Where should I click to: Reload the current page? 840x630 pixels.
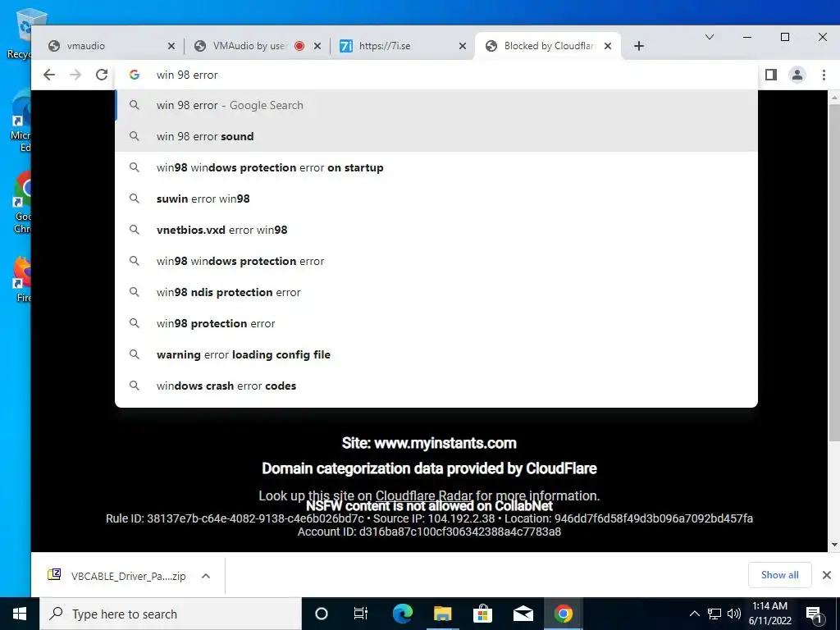pos(102,75)
